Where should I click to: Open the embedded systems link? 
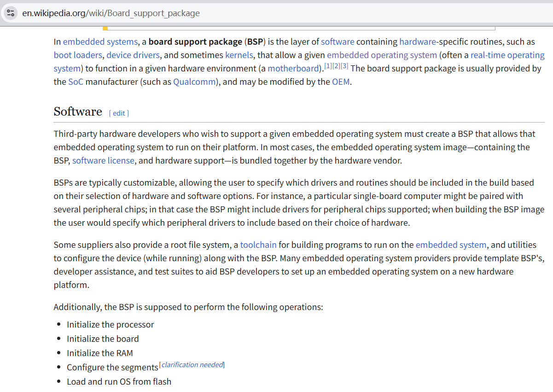(100, 41)
